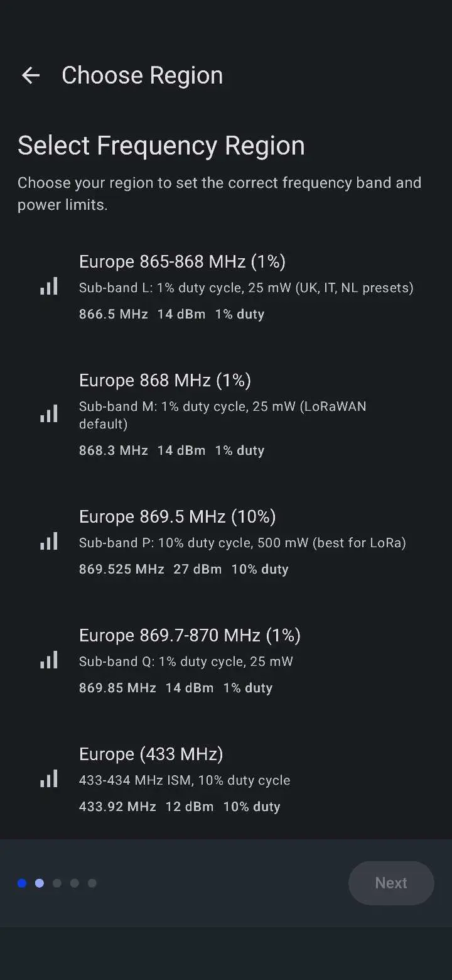The height and width of the screenshot is (980, 452).
Task: Tap the fourth page indicator dot
Action: coord(75,883)
